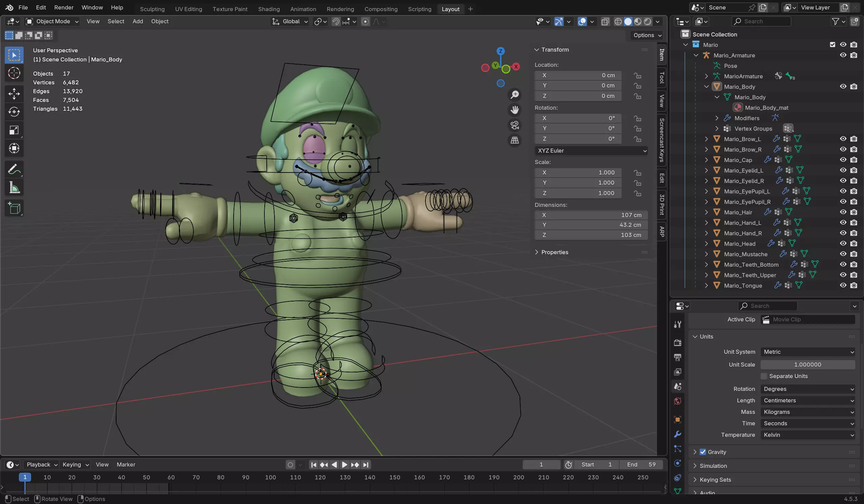
Task: Select the Rotate tool
Action: (x=14, y=112)
